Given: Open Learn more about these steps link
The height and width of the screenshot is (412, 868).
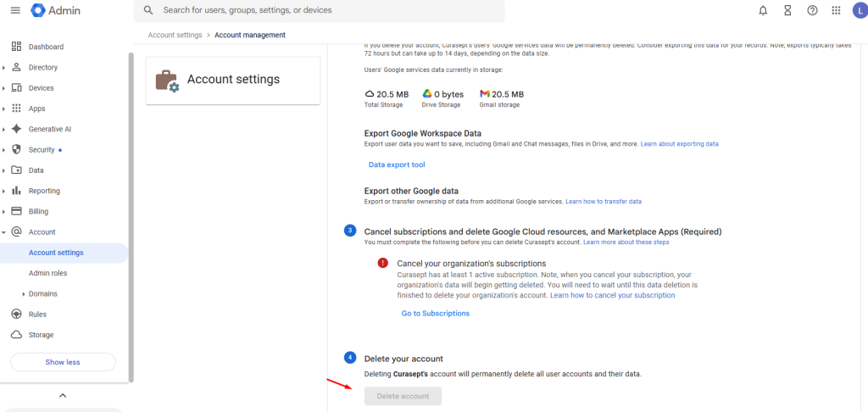Looking at the screenshot, I should click(626, 242).
